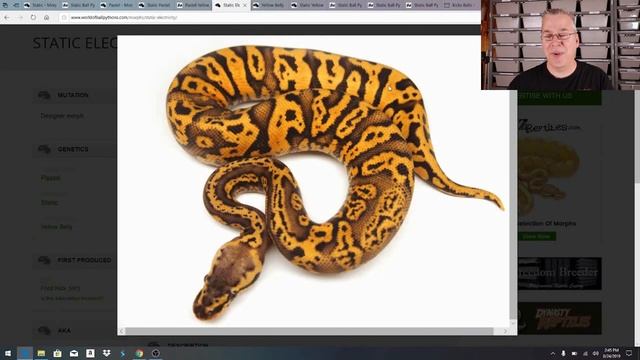Go to the browser Home icon

47,18
